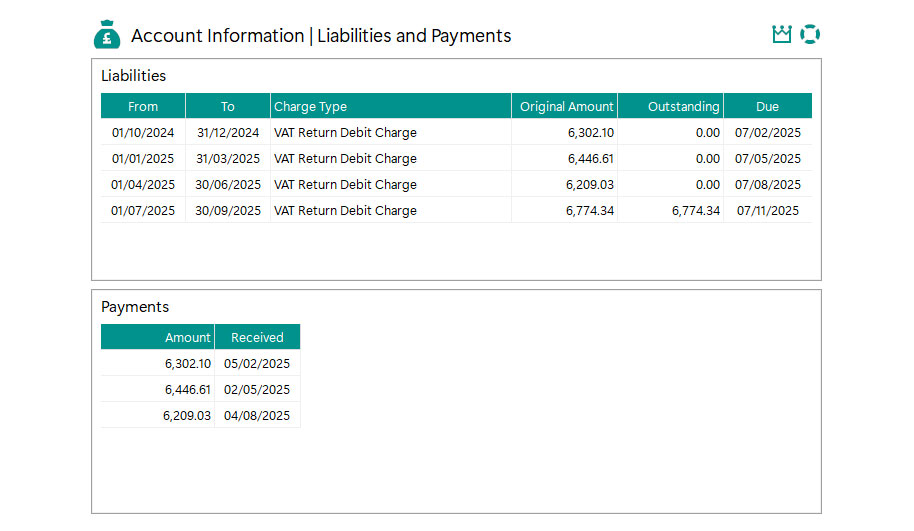Click the 30/09/2025 To date cell
The width and height of the screenshot is (914, 531).
click(228, 211)
